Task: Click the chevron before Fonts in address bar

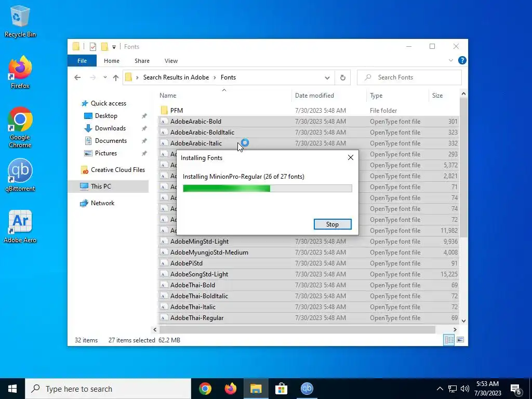Action: pos(215,78)
